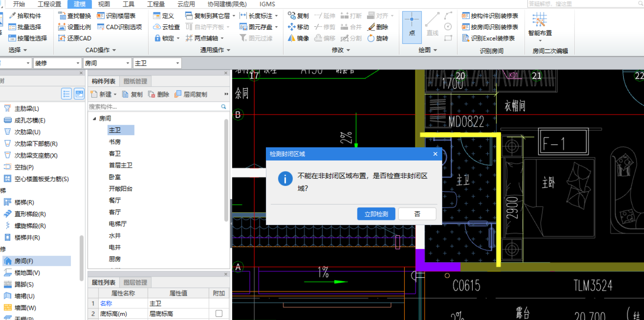The image size is (644, 320).
Task: Open 识别楼层表 recognize floor table
Action: 116,16
